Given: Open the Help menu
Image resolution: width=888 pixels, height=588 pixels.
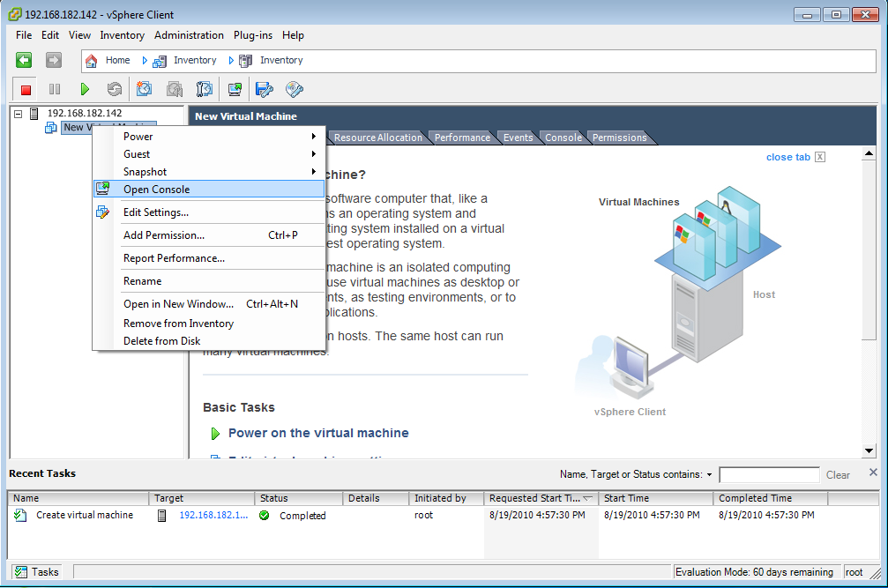Looking at the screenshot, I should pyautogui.click(x=294, y=35).
